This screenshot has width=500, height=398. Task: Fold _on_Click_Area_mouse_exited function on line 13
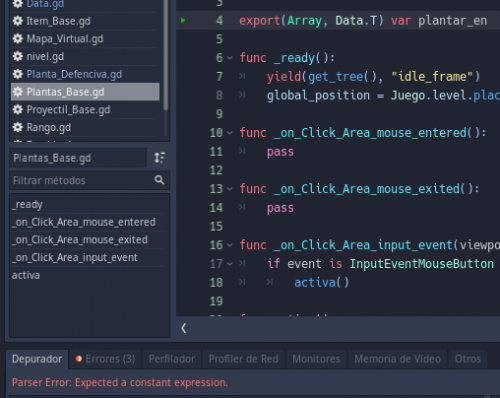coord(230,189)
